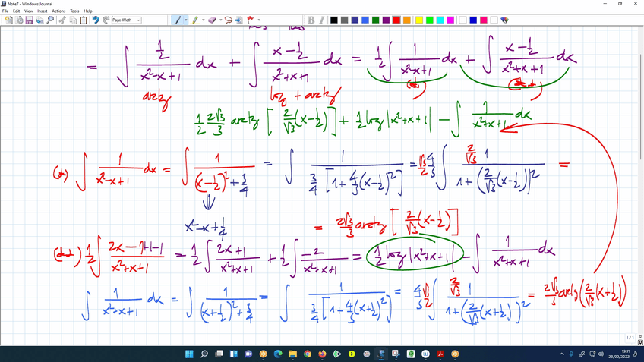Screen dimensions: 644x362
Task: Open the Flag color dropdown arrow
Action: tap(259, 20)
